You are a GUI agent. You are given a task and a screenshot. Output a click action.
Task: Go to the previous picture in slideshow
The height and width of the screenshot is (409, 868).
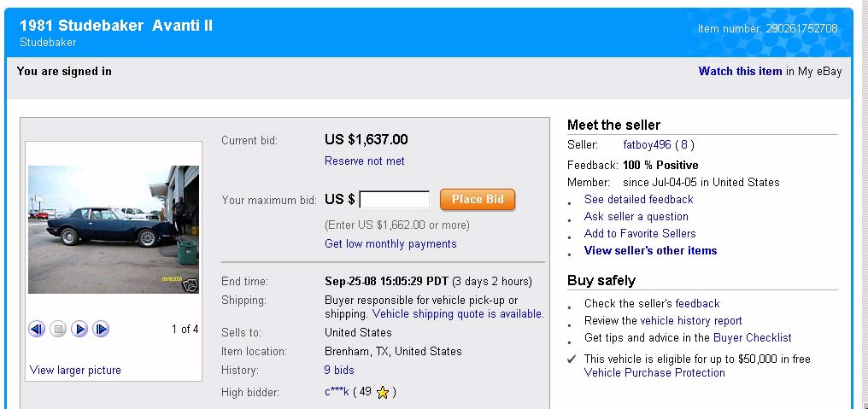(36, 329)
